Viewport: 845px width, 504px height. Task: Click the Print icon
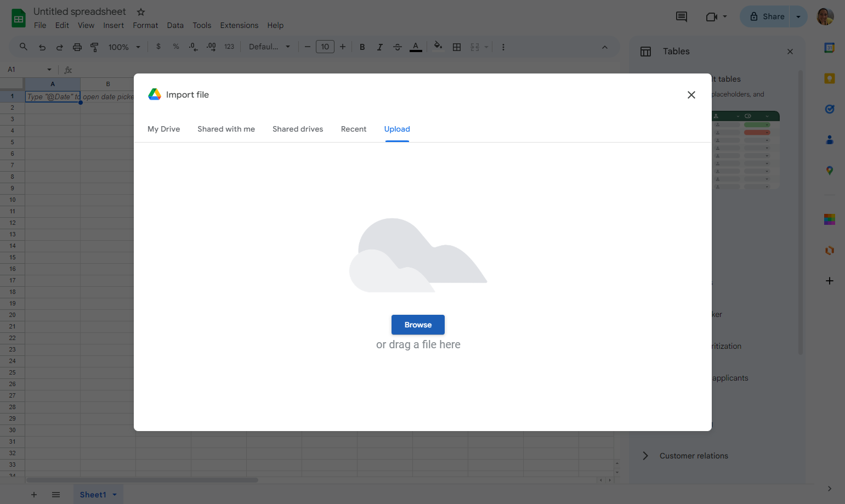[x=77, y=47]
